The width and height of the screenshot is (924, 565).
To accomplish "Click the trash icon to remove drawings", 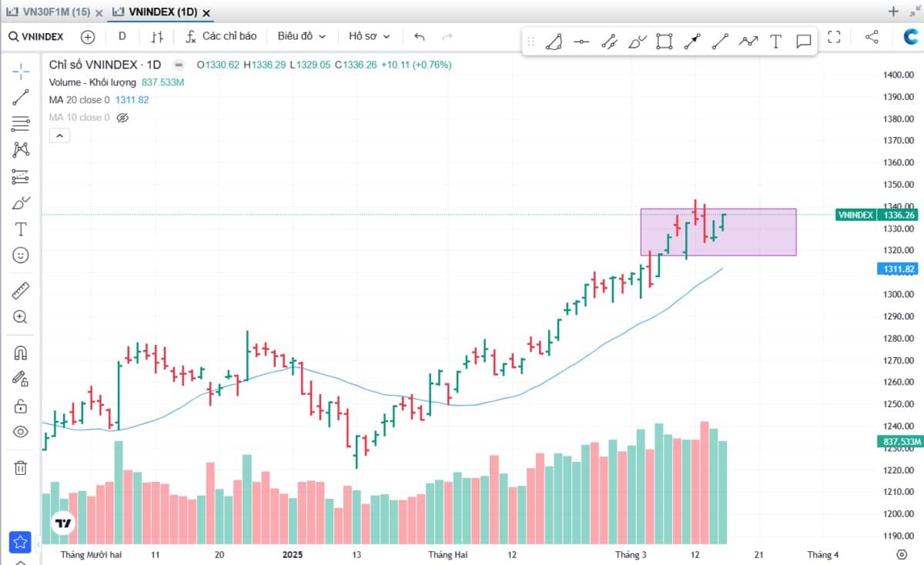I will point(21,467).
